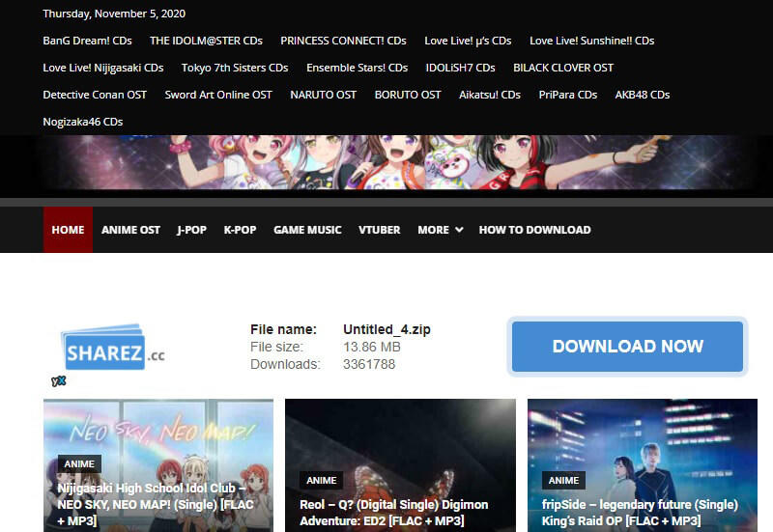The width and height of the screenshot is (773, 532).
Task: Open BanG Dream! CDs link
Action: pos(87,41)
